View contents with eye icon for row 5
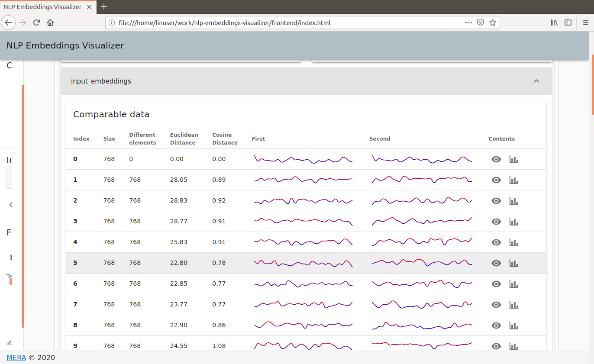594x364 pixels. [496, 263]
